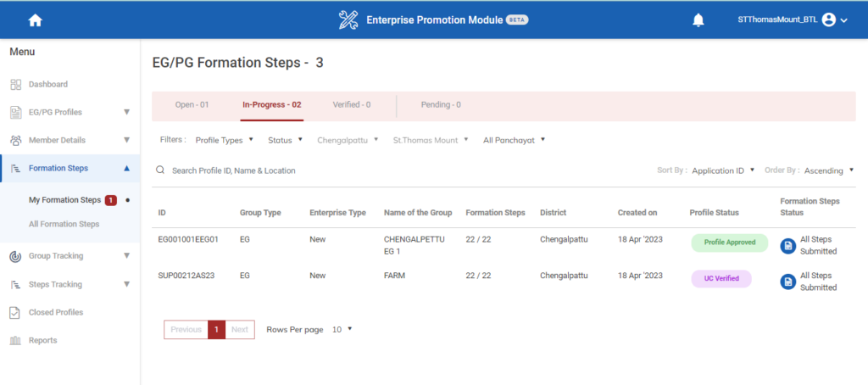Open the Reports sidebar icon
This screenshot has width=868, height=385.
pyautogui.click(x=14, y=340)
